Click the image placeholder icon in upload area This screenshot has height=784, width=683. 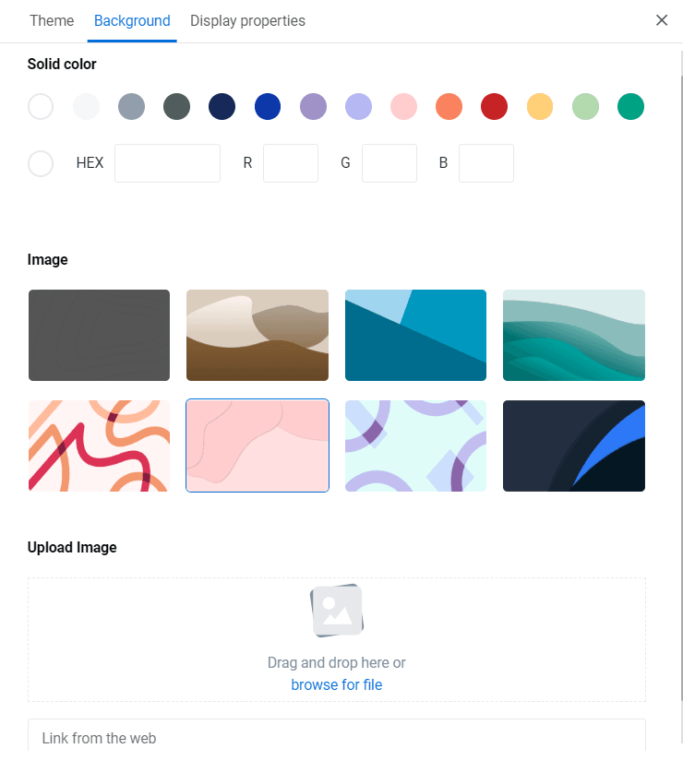(x=337, y=611)
